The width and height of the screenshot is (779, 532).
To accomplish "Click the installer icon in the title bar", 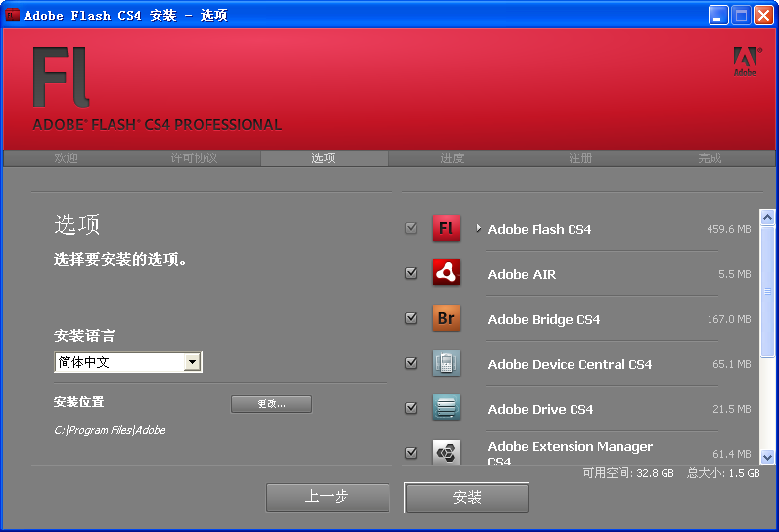I will [12, 15].
